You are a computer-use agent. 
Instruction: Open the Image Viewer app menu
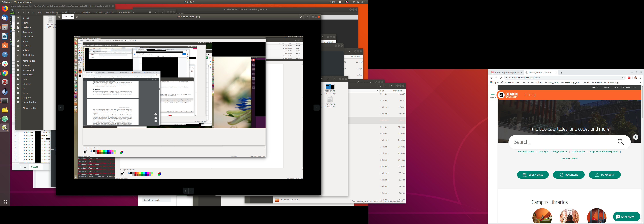pos(24,2)
